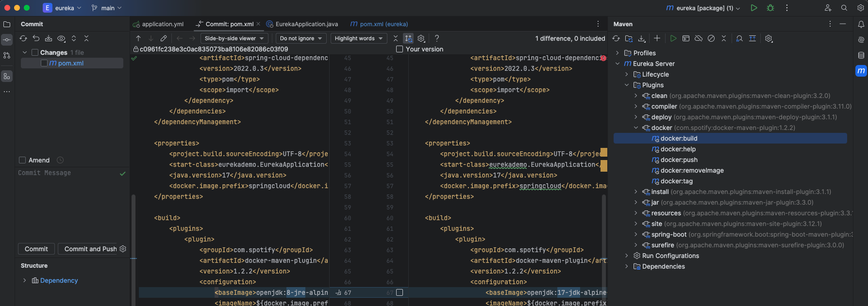Open the Commit panel eye view options
868x306 pixels.
(x=61, y=38)
